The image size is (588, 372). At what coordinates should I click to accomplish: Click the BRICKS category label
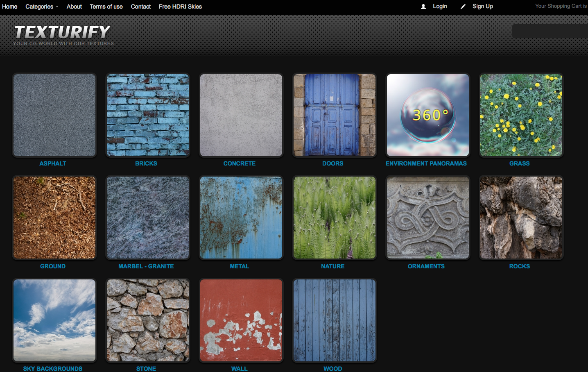(x=146, y=163)
